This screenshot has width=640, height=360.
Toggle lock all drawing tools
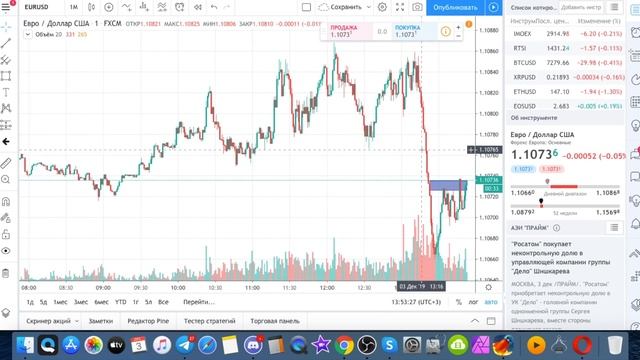click(6, 234)
